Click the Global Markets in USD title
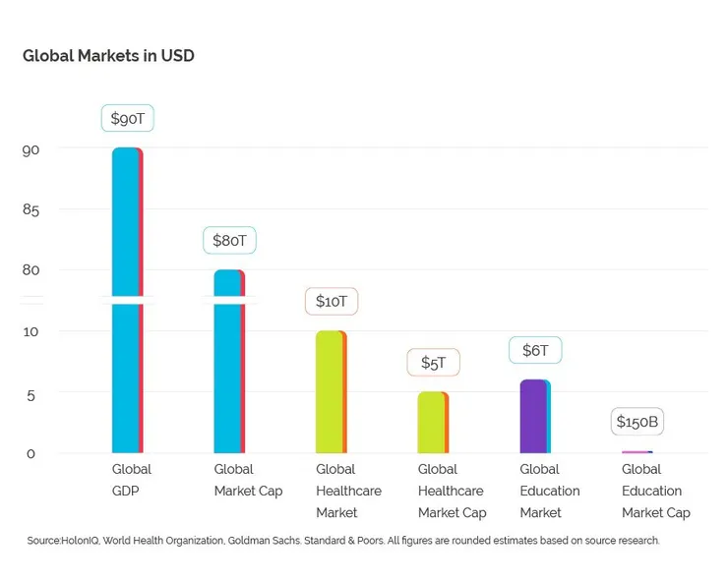 108,56
